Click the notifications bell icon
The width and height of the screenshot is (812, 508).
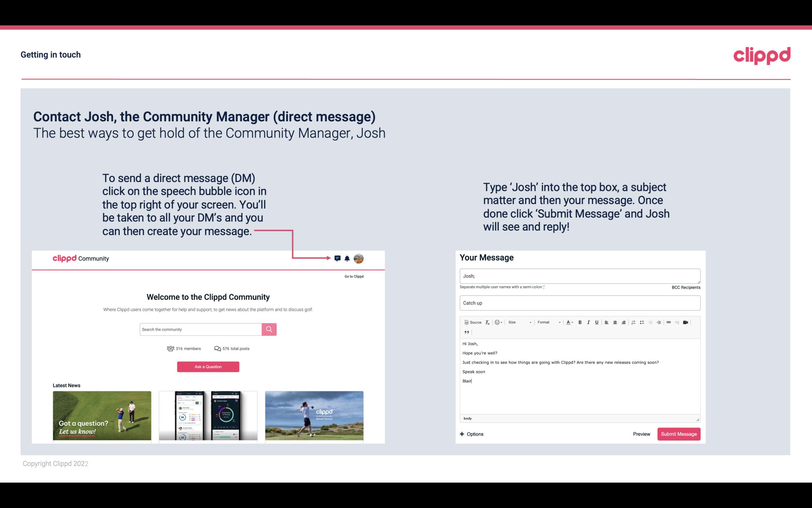point(348,258)
